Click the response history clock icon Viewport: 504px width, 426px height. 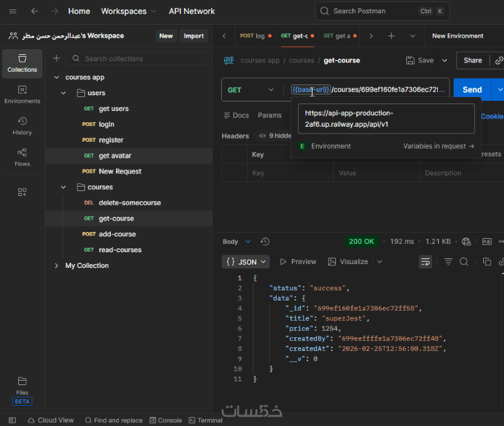click(265, 241)
